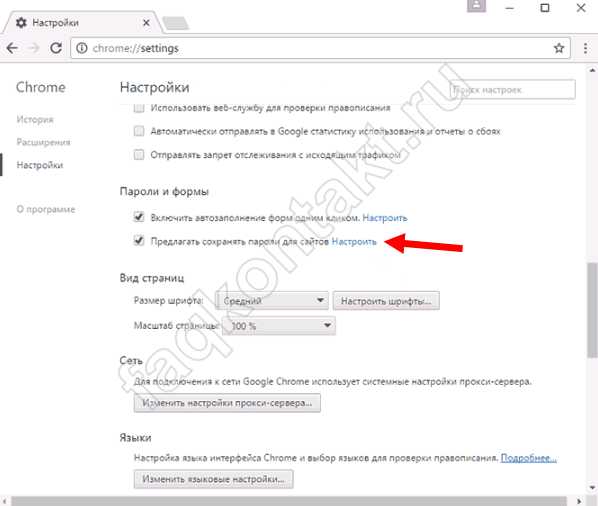
Task: Click the site info icon in address bar
Action: coord(82,48)
